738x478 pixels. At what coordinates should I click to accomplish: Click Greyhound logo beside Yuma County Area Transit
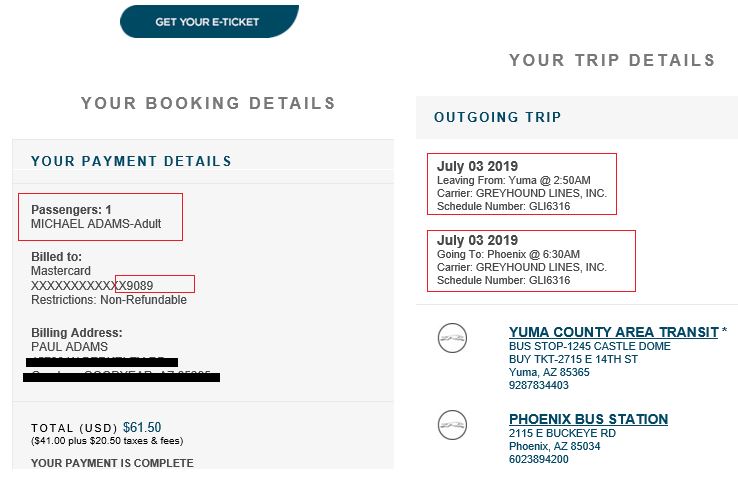(x=452, y=339)
